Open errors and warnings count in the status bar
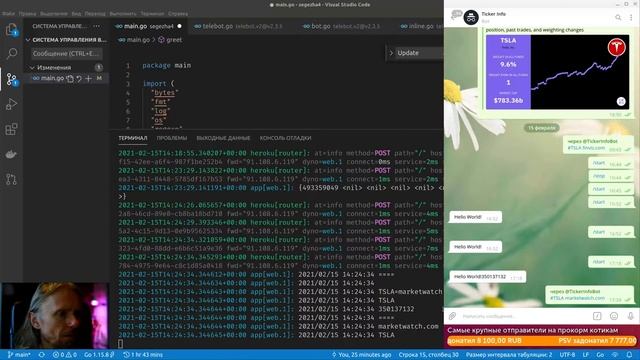The height and width of the screenshot is (360, 640). click(x=65, y=355)
